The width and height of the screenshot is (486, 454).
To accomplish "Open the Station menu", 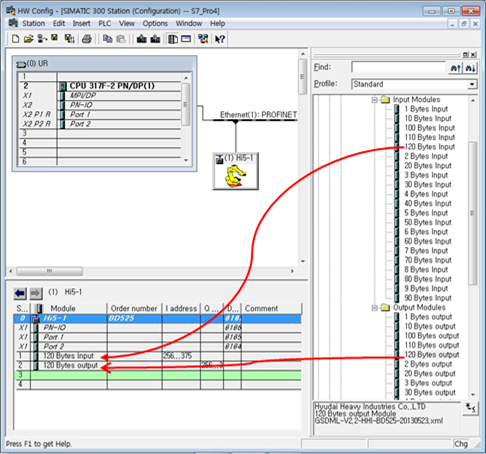I will 33,23.
